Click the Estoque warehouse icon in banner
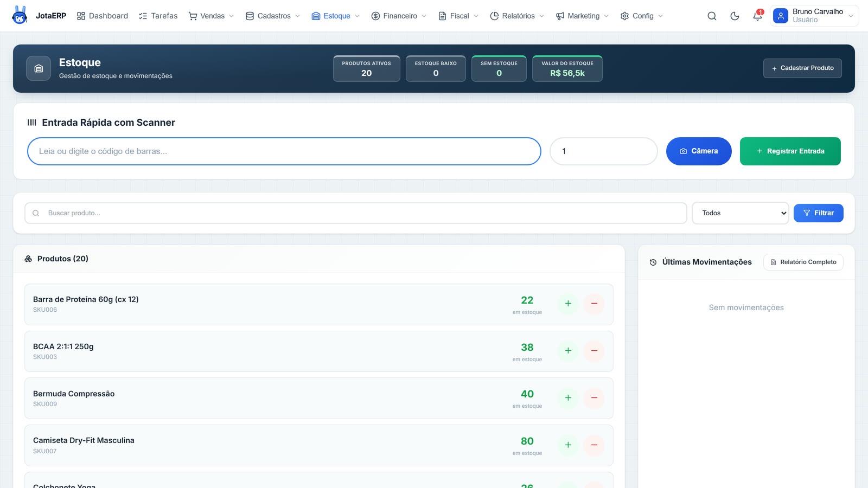This screenshot has height=488, width=868. (x=39, y=68)
